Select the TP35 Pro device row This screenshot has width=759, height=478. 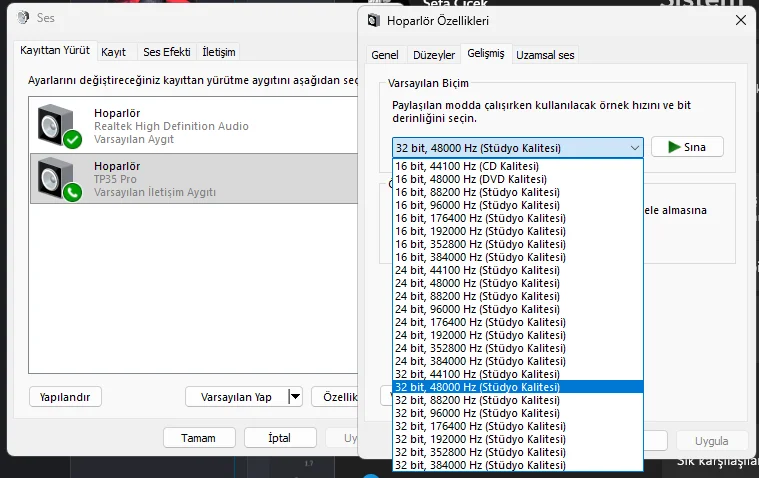pos(194,179)
